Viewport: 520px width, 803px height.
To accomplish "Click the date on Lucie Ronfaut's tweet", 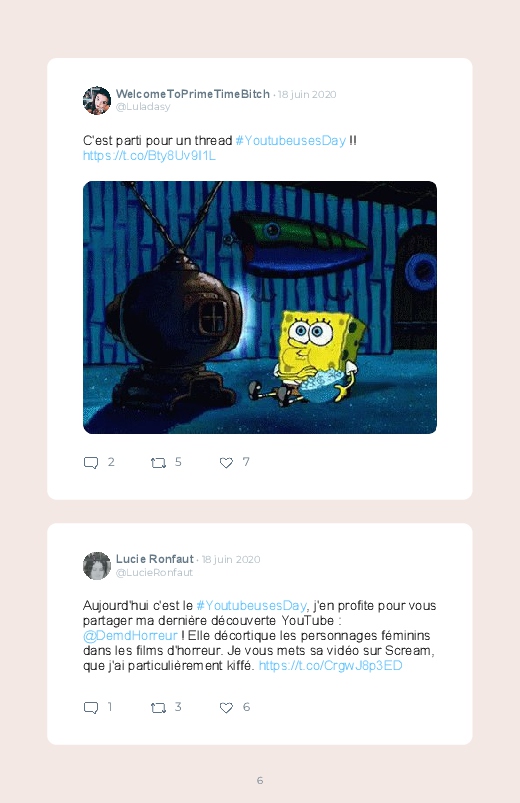I will click(231, 559).
